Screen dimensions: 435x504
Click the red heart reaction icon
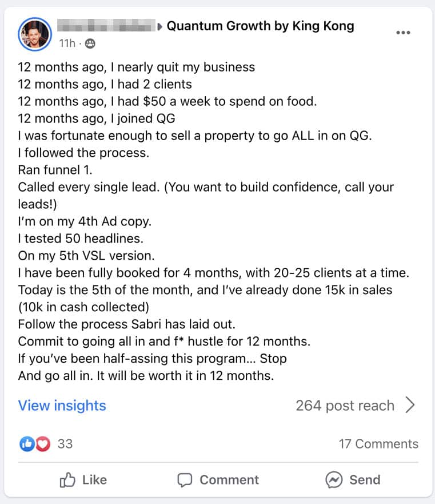[42, 443]
